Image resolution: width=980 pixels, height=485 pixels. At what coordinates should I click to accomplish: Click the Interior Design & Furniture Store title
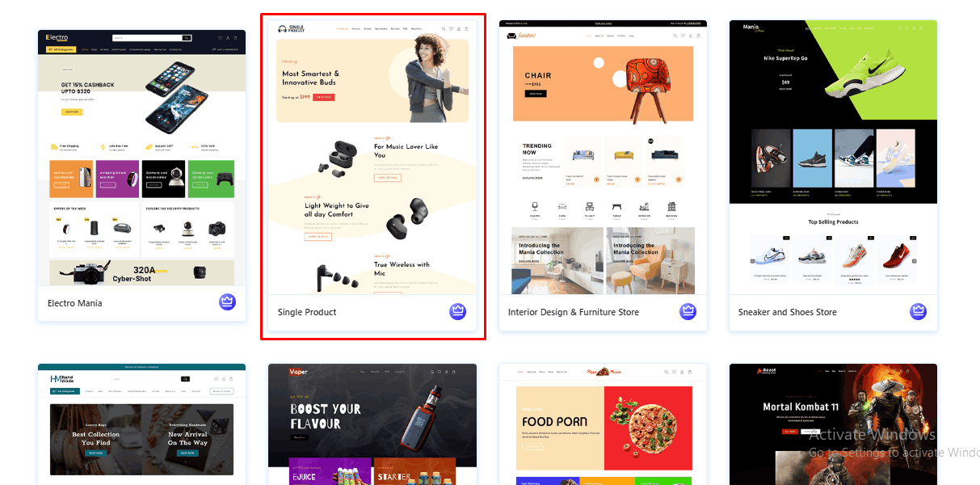pyautogui.click(x=574, y=312)
